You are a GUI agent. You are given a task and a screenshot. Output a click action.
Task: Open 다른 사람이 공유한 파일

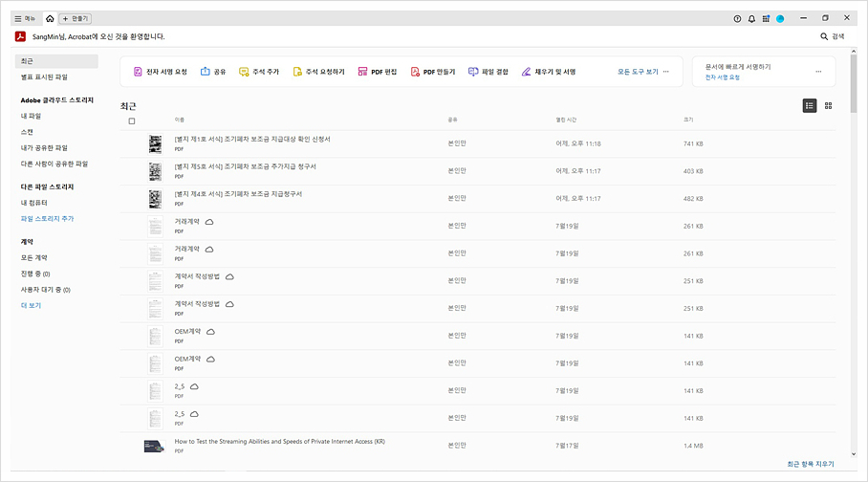[x=54, y=164]
